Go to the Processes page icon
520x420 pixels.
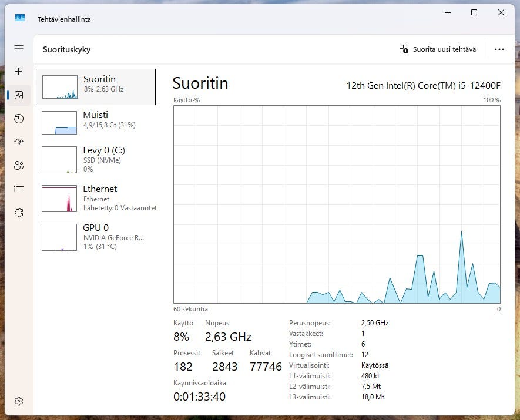click(x=19, y=72)
